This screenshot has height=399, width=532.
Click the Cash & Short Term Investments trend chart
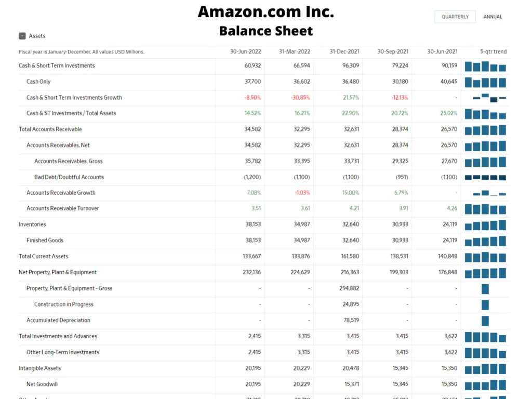(x=485, y=66)
